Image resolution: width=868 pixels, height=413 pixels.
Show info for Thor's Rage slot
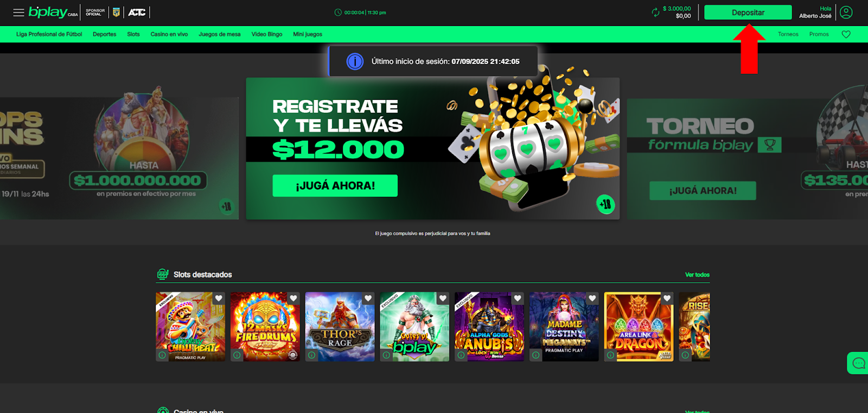(311, 355)
